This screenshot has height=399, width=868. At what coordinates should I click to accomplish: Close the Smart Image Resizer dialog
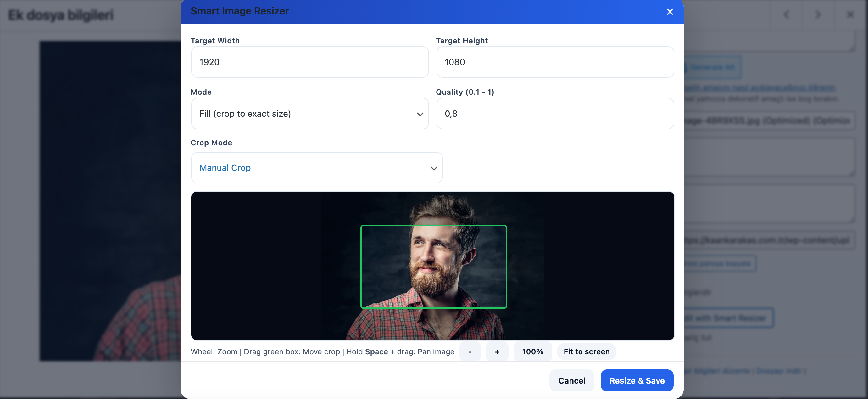670,12
